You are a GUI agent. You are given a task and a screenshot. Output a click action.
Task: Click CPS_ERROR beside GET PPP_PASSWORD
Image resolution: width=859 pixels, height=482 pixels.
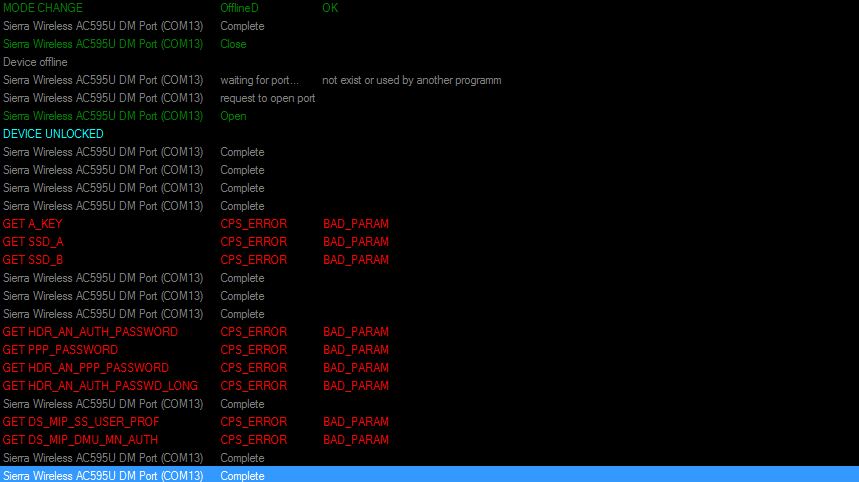click(x=254, y=349)
